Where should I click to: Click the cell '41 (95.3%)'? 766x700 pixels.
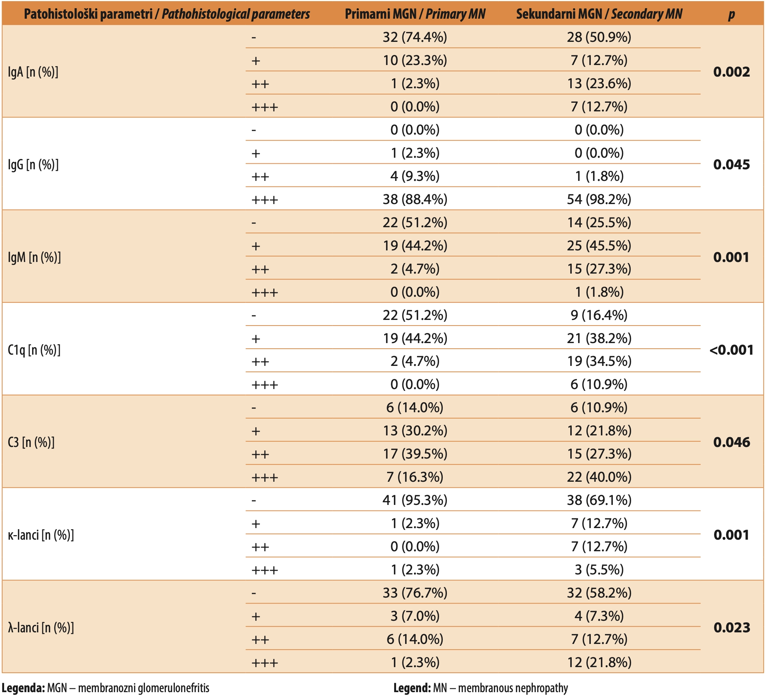[x=415, y=500]
